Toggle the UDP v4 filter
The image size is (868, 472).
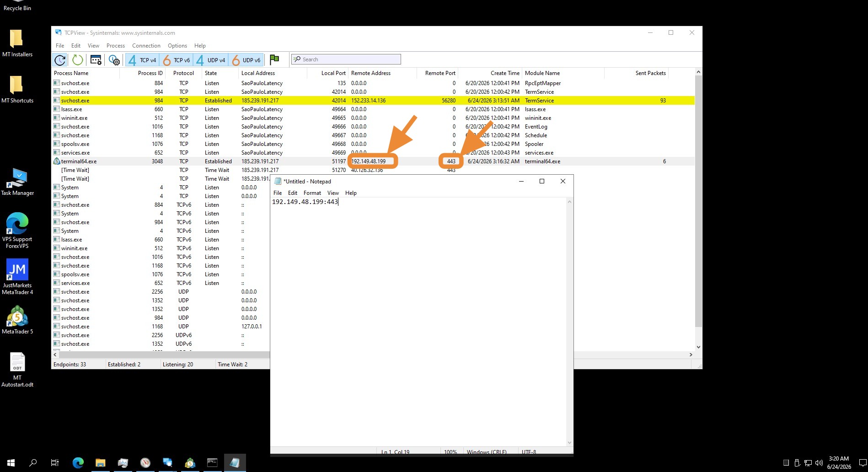(211, 60)
